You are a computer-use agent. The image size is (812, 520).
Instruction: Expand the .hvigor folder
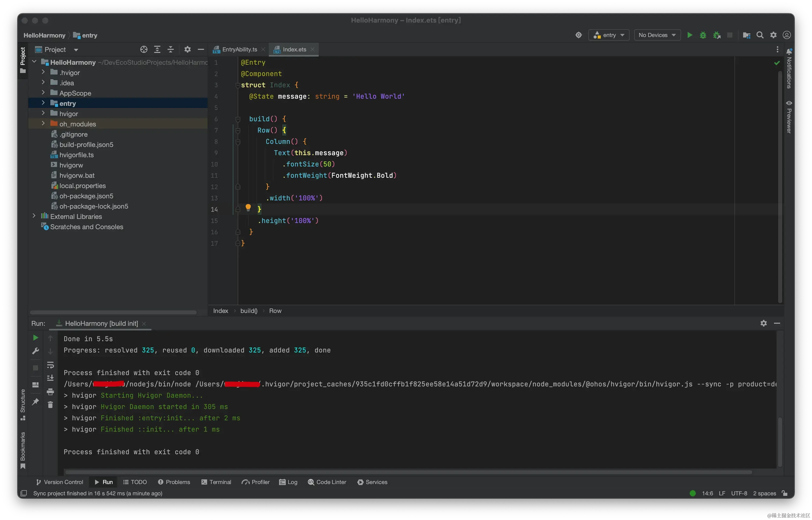(43, 72)
